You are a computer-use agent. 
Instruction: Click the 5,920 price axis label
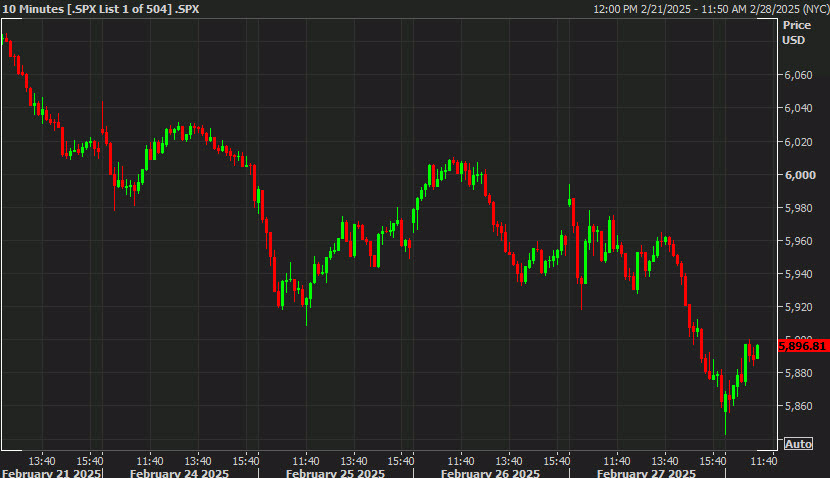(x=798, y=307)
